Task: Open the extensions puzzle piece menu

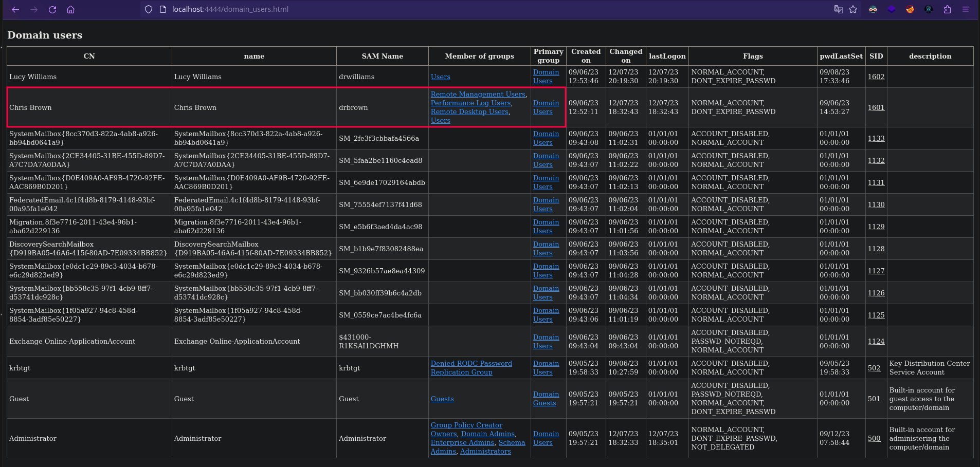Action: click(x=947, y=9)
